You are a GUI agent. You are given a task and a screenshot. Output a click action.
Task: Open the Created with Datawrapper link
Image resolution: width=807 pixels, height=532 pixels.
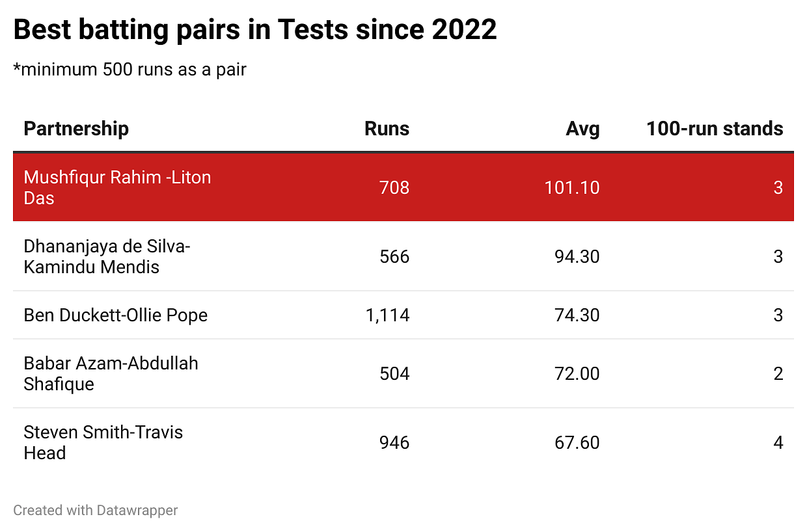96,511
